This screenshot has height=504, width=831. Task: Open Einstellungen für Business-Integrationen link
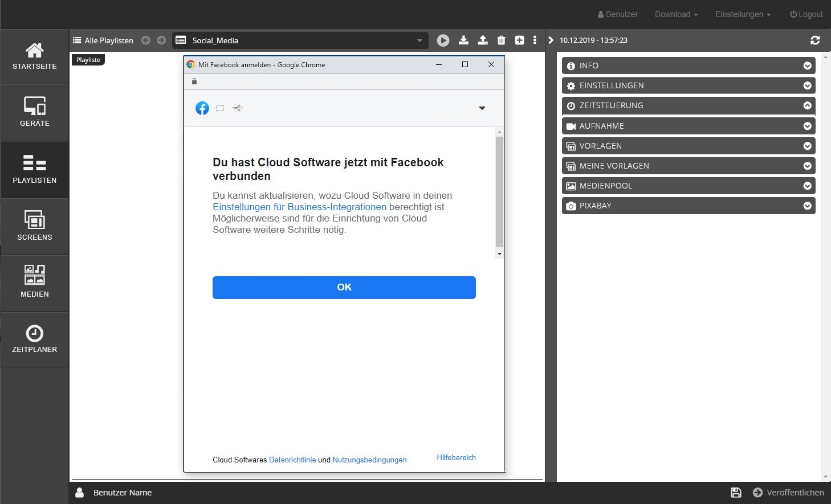pyautogui.click(x=299, y=207)
